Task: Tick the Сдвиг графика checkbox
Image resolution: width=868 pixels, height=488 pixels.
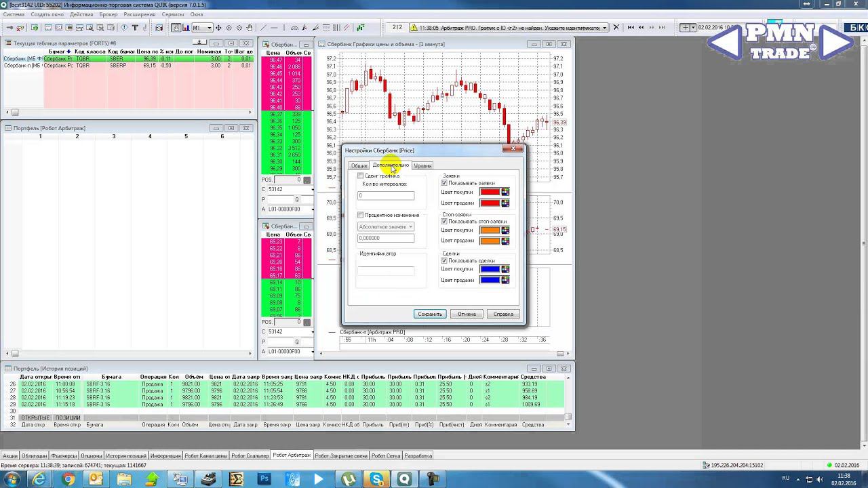Action: (x=361, y=176)
